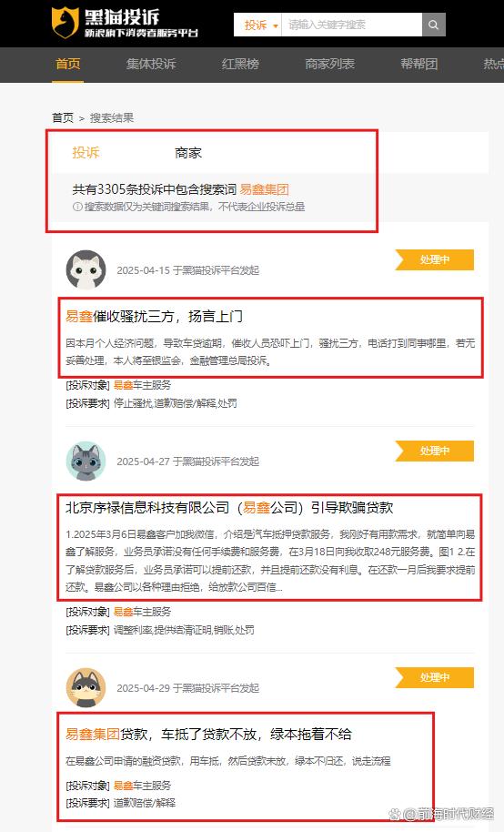Open the 集体投诉 navigation tab
This screenshot has height=832, width=504.
tap(151, 65)
